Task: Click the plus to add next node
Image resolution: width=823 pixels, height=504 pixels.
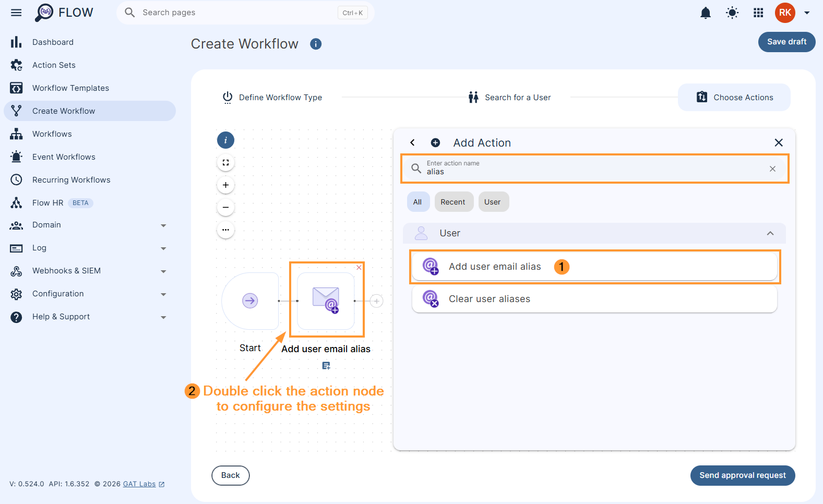Action: 376,301
